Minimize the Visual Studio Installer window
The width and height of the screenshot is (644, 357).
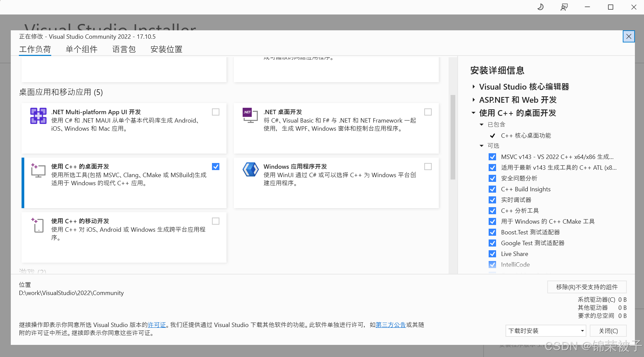[587, 7]
